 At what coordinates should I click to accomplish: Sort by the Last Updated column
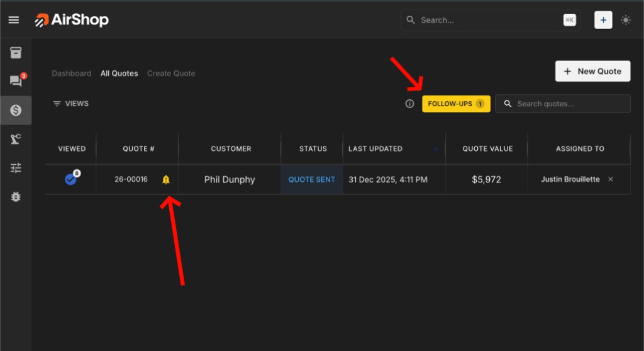[x=375, y=149]
